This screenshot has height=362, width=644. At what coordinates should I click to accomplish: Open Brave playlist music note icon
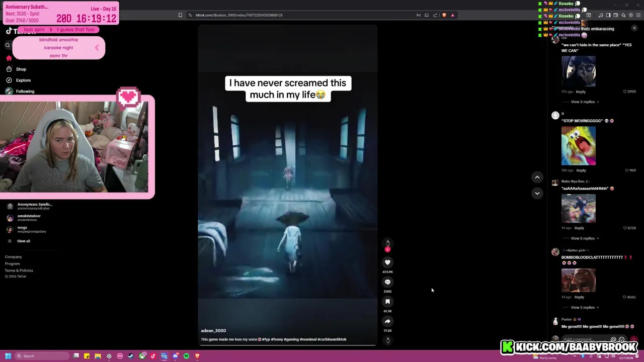[601, 15]
